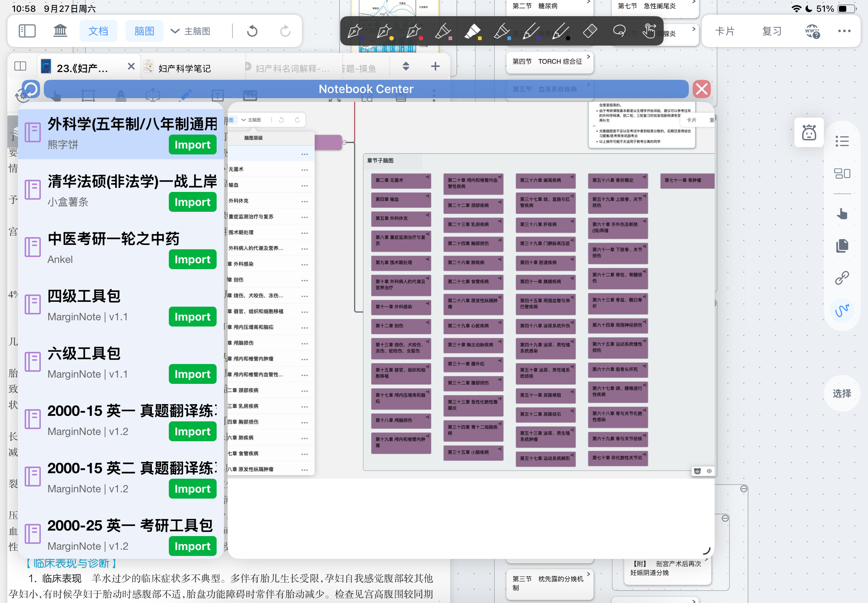Open the 复习 review tab

click(772, 31)
